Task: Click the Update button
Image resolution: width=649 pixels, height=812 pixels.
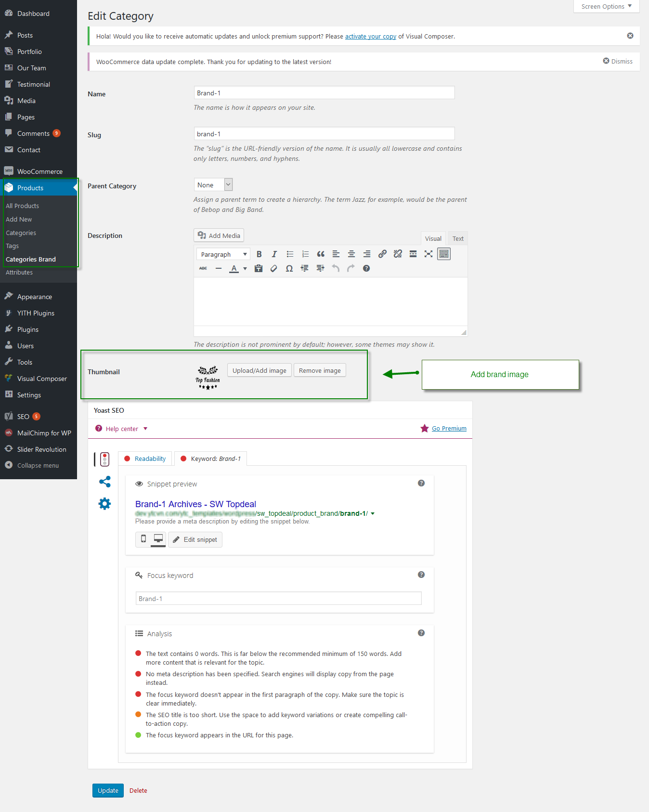Action: pyautogui.click(x=108, y=790)
